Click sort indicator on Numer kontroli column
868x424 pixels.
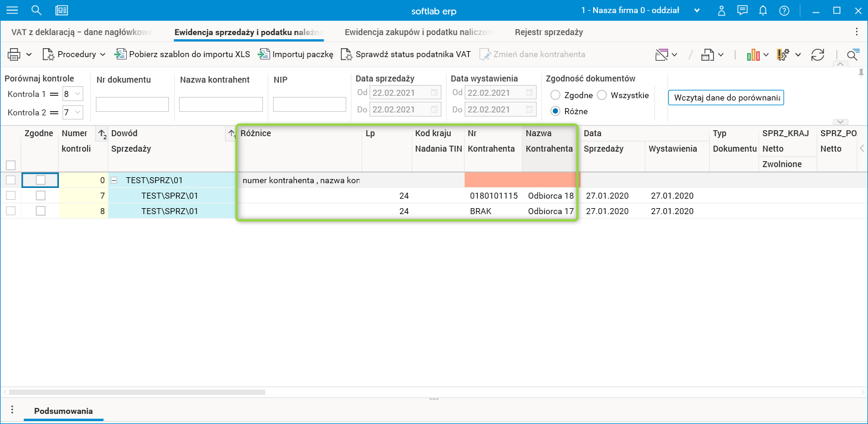(x=102, y=134)
